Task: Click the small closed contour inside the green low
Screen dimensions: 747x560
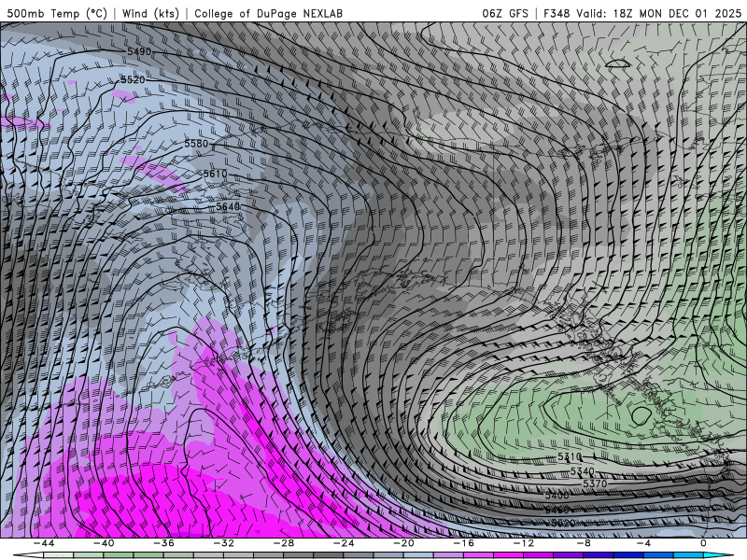Action: click(641, 415)
